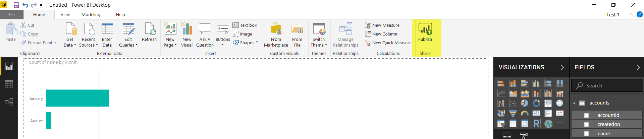Insert a Text box
Image resolution: width=644 pixels, height=139 pixels.
coord(245,25)
